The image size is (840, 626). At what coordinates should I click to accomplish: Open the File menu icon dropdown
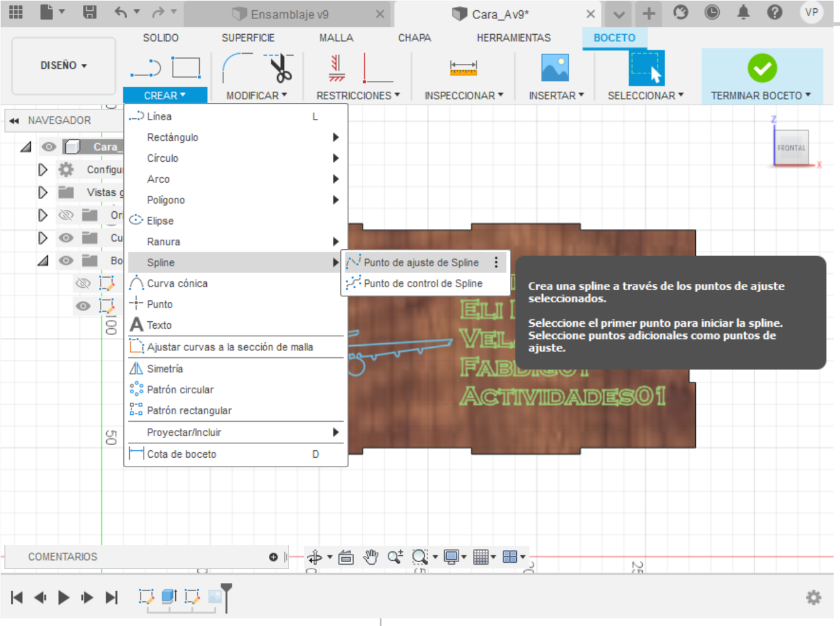pos(52,12)
